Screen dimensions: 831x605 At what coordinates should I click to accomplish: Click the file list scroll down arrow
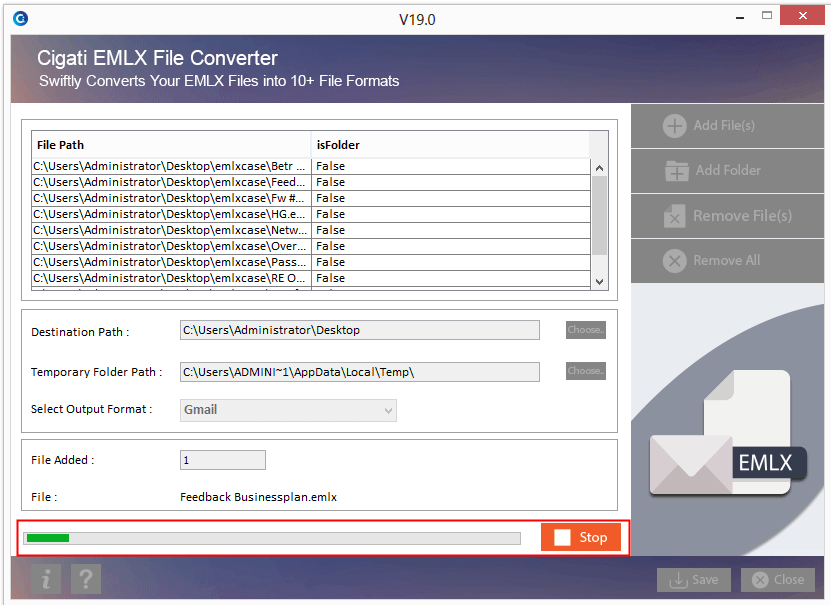[x=599, y=282]
